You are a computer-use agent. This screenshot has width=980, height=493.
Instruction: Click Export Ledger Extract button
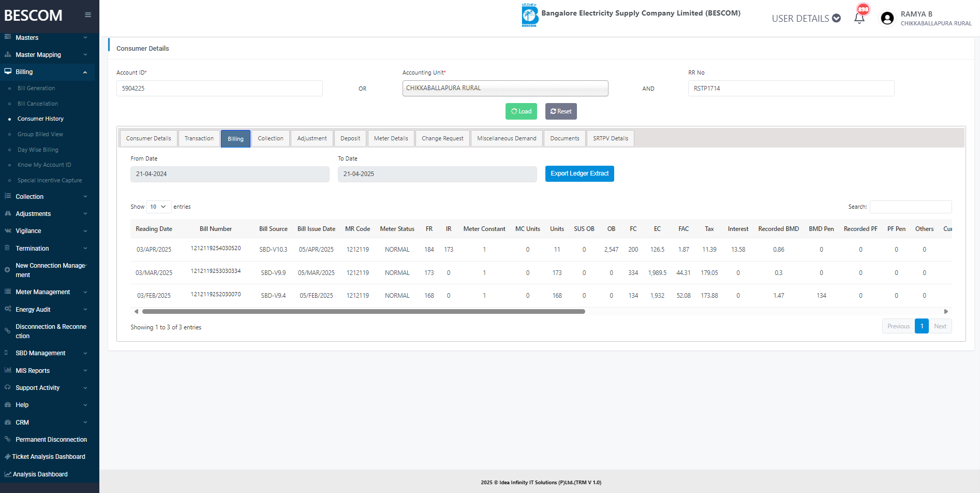(x=580, y=173)
